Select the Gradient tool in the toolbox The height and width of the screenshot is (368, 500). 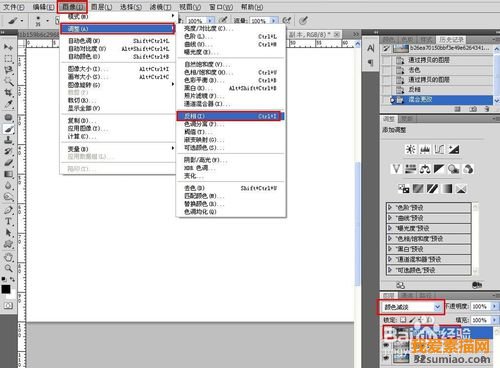coord(8,174)
